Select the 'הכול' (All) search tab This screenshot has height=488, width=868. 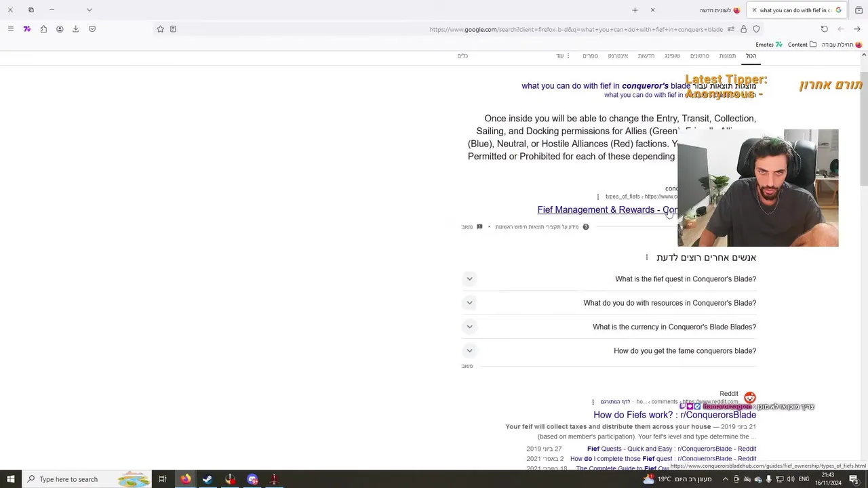pyautogui.click(x=751, y=56)
